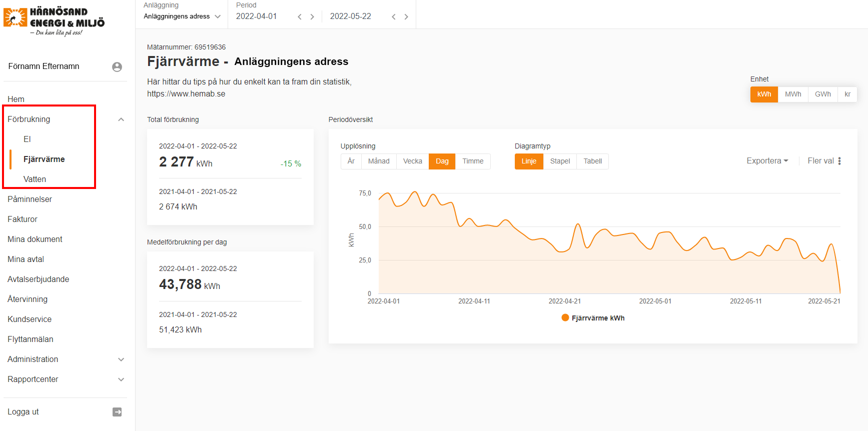Open the Exportera dropdown
Screen dimensions: 868x431
tap(767, 161)
